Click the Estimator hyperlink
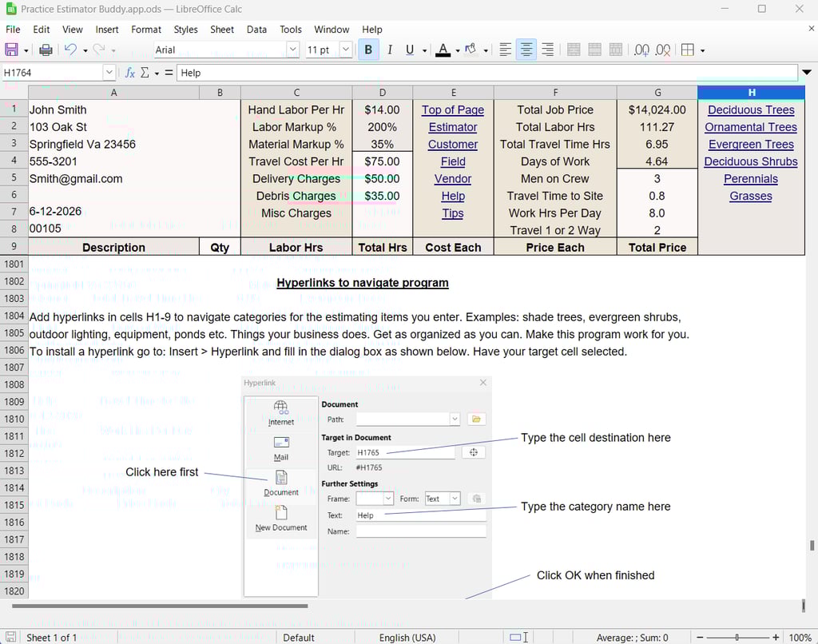 coord(452,126)
